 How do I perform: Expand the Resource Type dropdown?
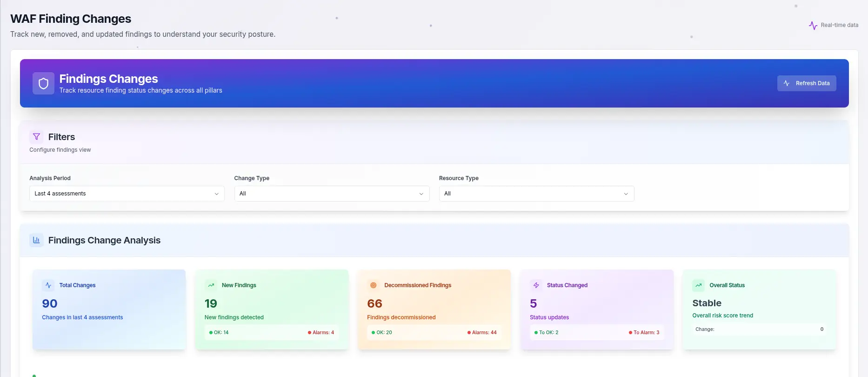(x=536, y=194)
